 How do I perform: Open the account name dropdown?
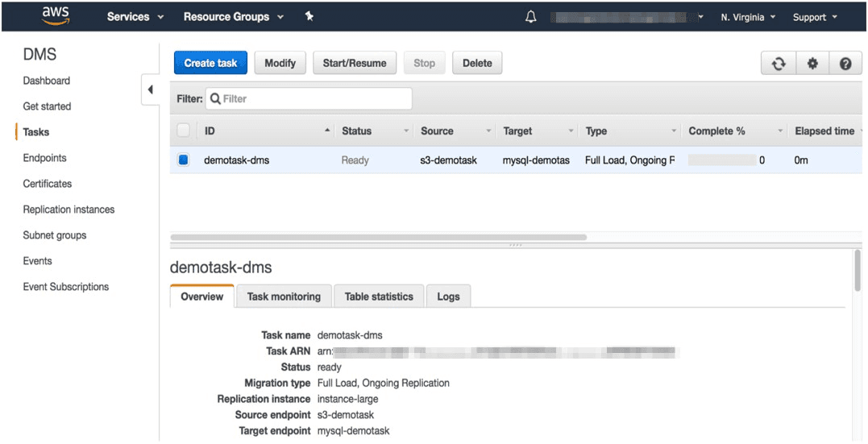[x=627, y=17]
